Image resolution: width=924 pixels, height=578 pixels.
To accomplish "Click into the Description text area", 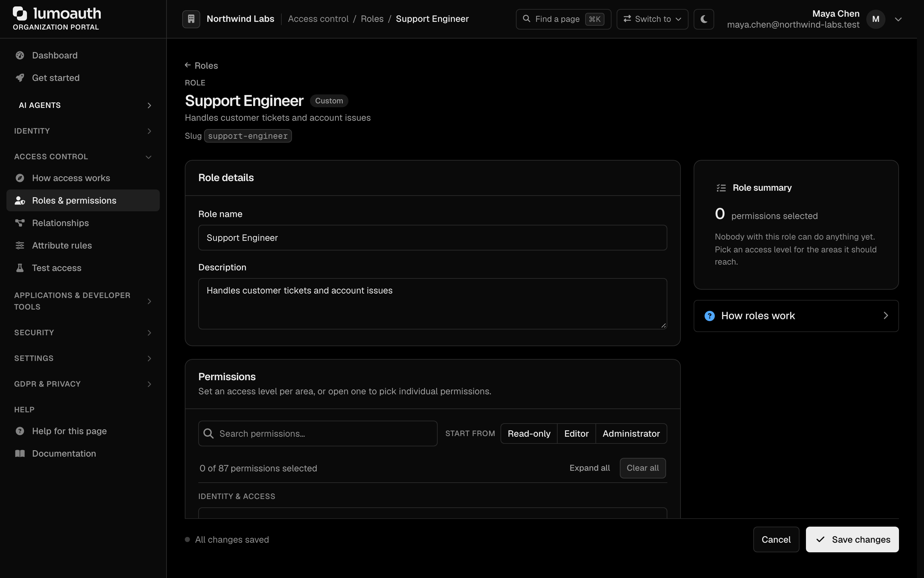I will pos(432,303).
